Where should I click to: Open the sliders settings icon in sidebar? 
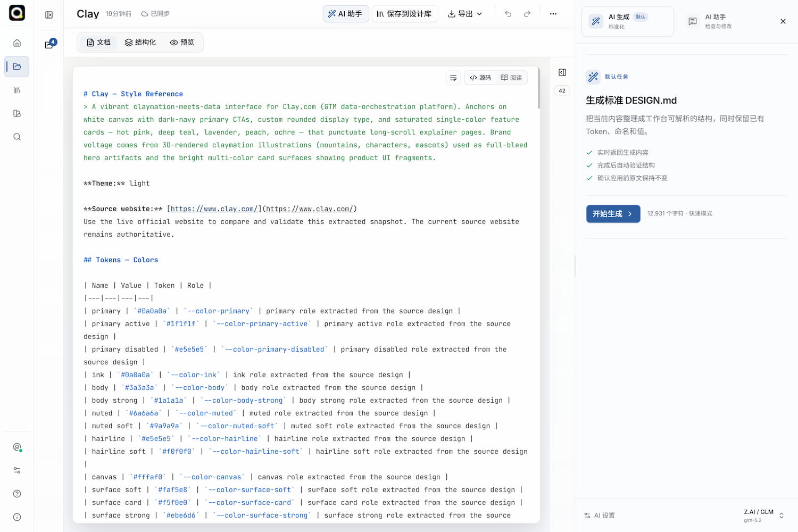click(x=17, y=470)
